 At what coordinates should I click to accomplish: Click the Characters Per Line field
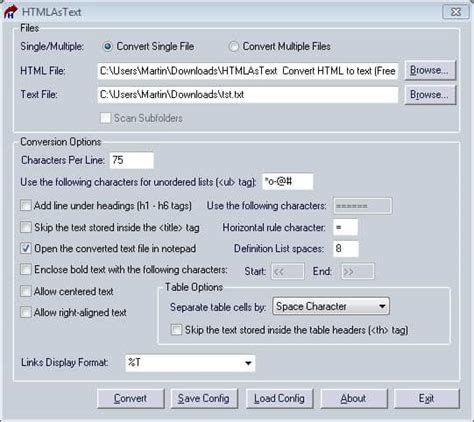(132, 160)
